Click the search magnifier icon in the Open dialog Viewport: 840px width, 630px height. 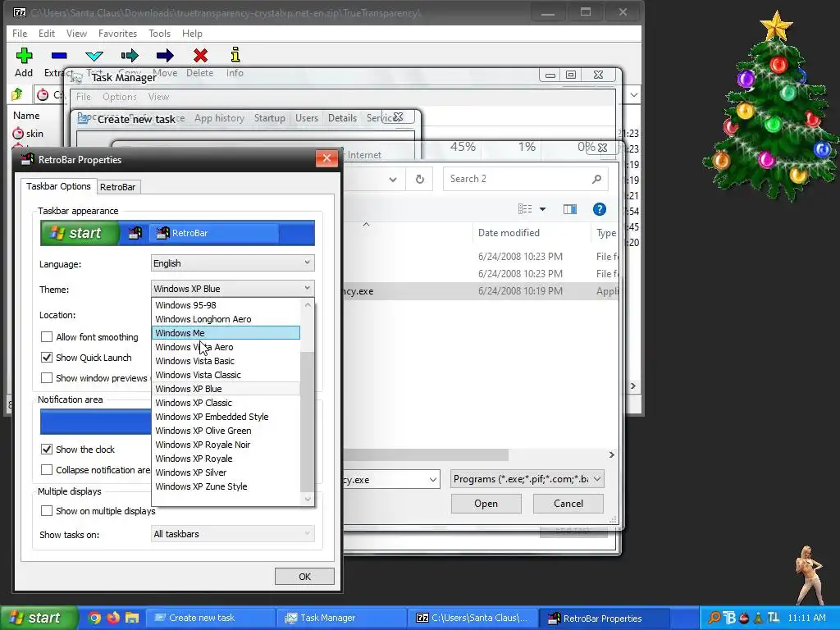tap(597, 179)
